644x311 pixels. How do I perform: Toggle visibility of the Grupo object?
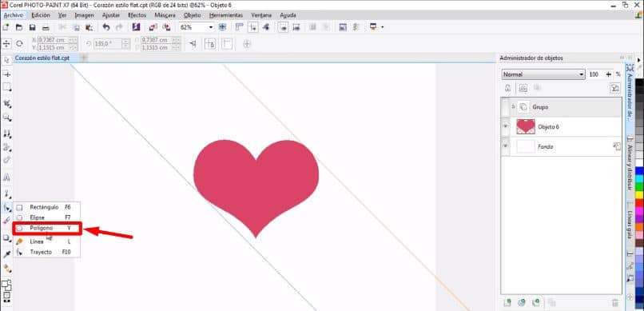tap(506, 107)
